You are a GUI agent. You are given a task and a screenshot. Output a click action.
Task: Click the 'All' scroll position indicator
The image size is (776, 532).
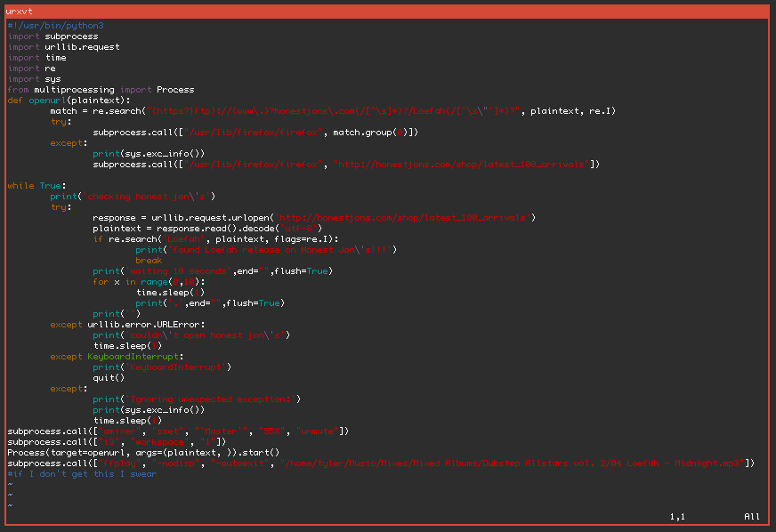pos(752,517)
